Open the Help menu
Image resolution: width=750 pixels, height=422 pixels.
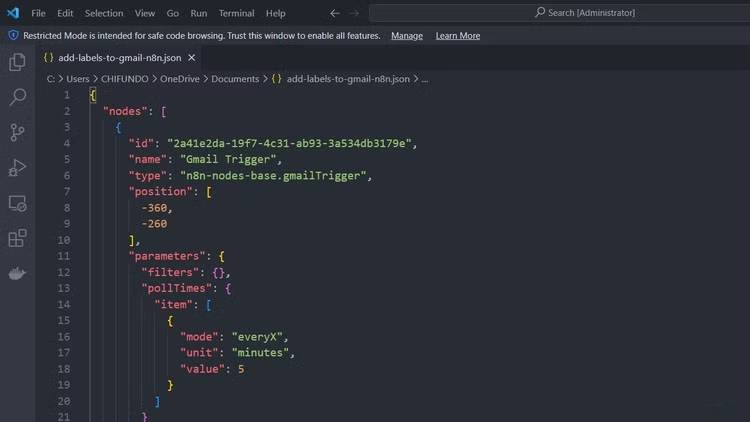pos(276,13)
